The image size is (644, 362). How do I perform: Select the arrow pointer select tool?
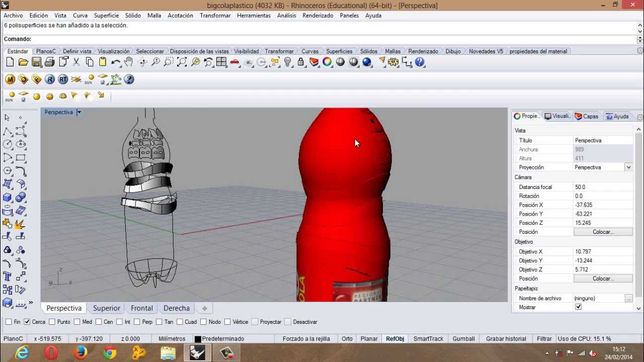(8, 118)
